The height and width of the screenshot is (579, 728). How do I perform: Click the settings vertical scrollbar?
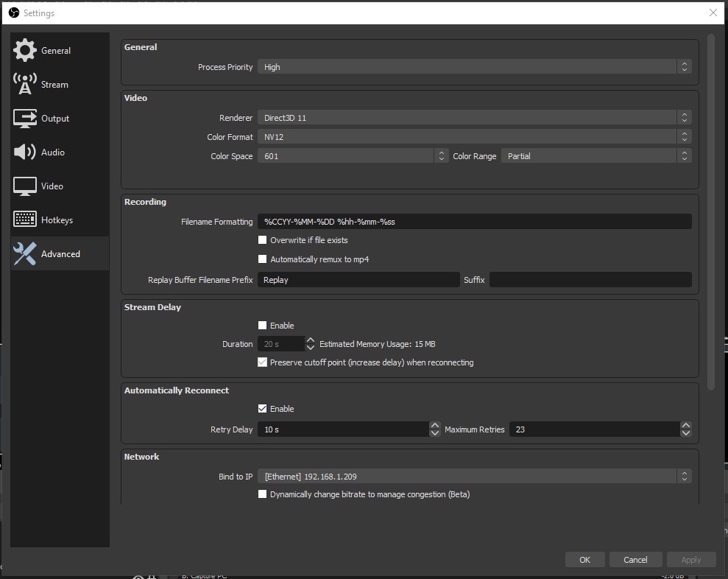tap(711, 212)
